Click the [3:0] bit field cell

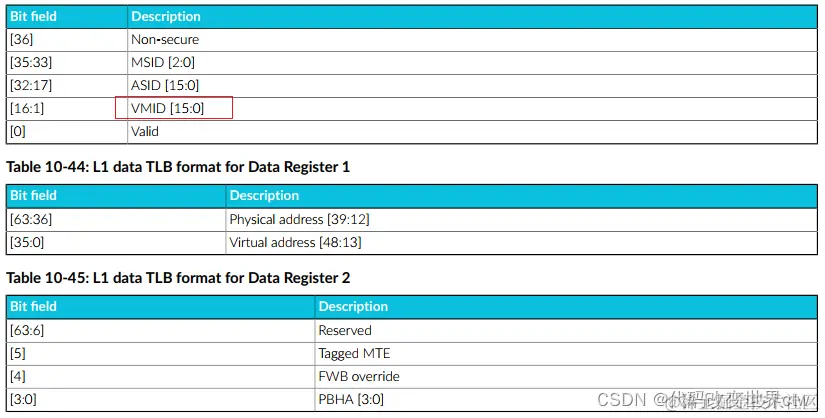click(x=160, y=400)
